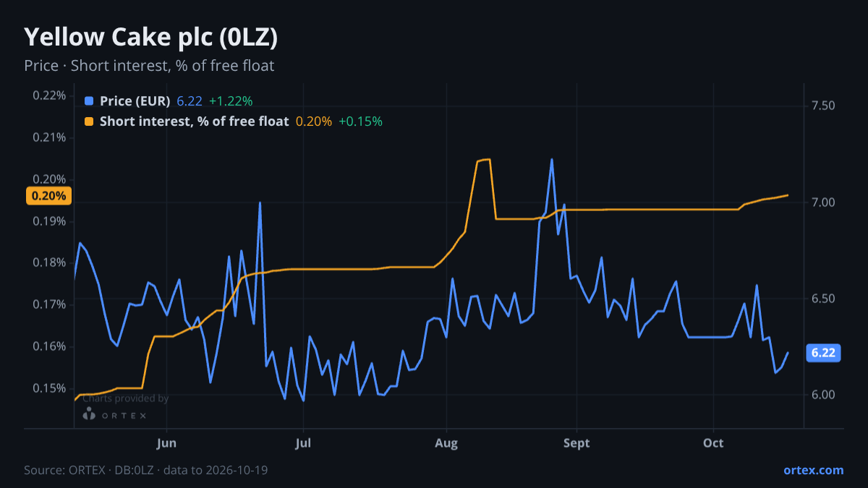The width and height of the screenshot is (868, 488).
Task: Click the Oct x-axis label
Action: (x=714, y=442)
